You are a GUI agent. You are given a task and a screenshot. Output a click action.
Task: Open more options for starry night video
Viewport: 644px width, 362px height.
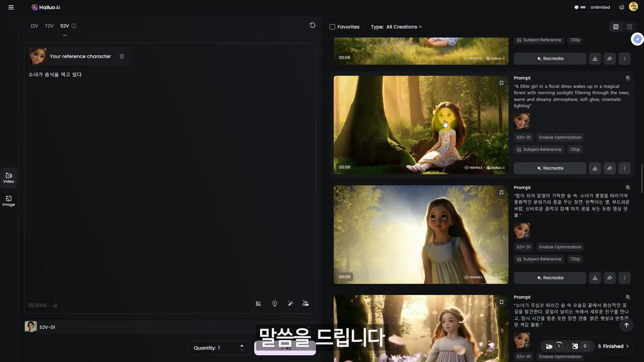[624, 278]
